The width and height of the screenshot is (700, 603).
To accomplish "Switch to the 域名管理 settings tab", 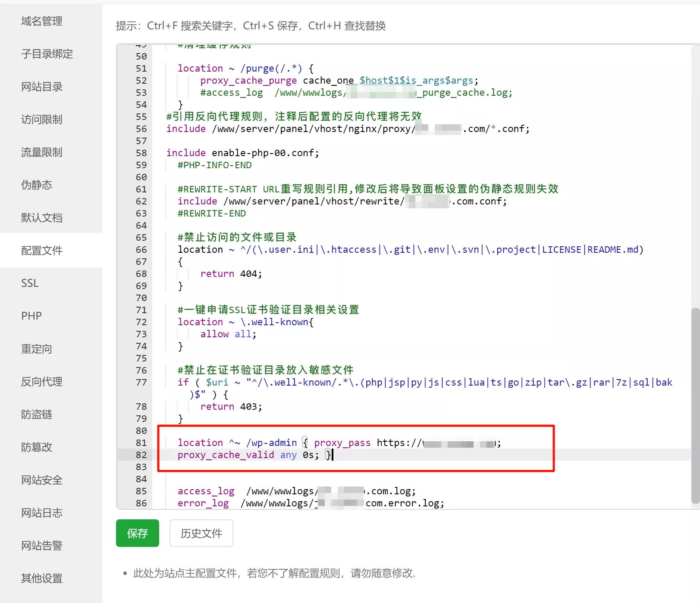I will tap(41, 21).
